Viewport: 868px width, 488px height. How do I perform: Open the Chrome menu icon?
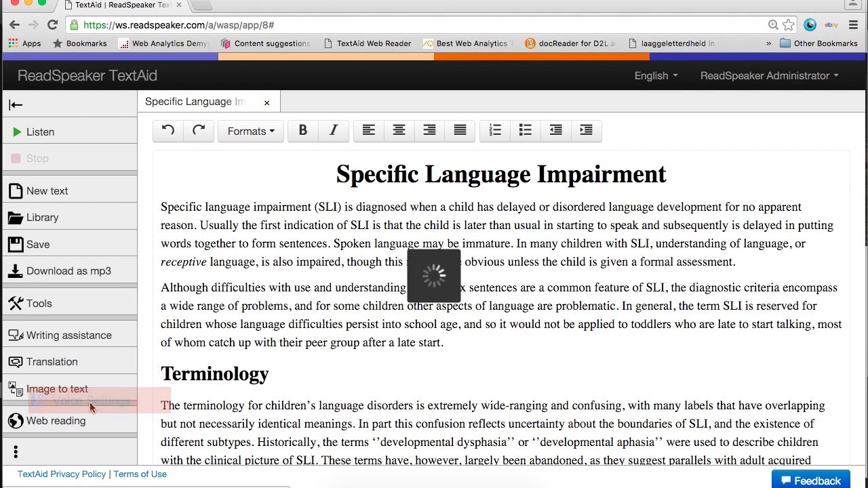853,25
